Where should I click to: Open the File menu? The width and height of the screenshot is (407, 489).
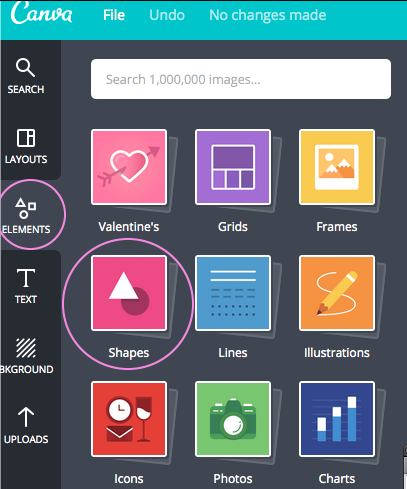point(114,15)
